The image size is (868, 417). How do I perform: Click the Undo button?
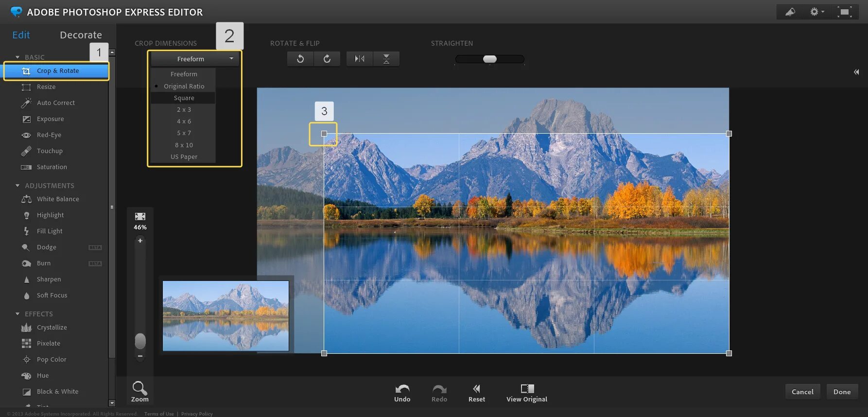tap(402, 393)
